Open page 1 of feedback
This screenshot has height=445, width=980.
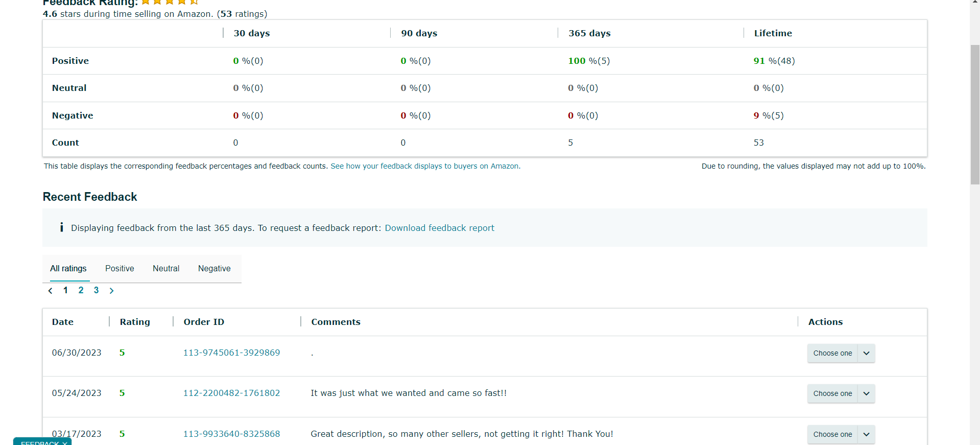[65, 290]
